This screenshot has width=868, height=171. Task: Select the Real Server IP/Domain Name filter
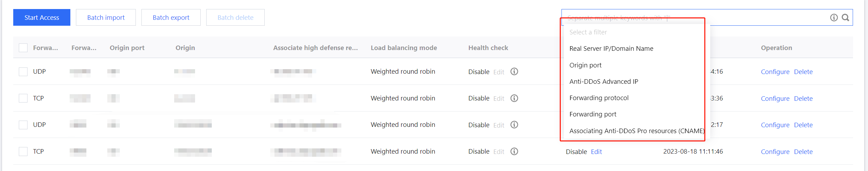(x=611, y=49)
